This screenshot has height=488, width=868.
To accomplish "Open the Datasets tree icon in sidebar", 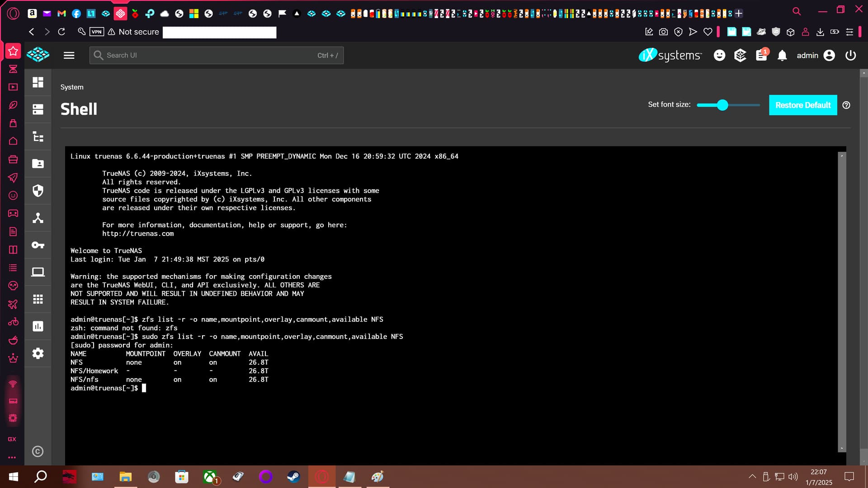I will click(x=38, y=136).
